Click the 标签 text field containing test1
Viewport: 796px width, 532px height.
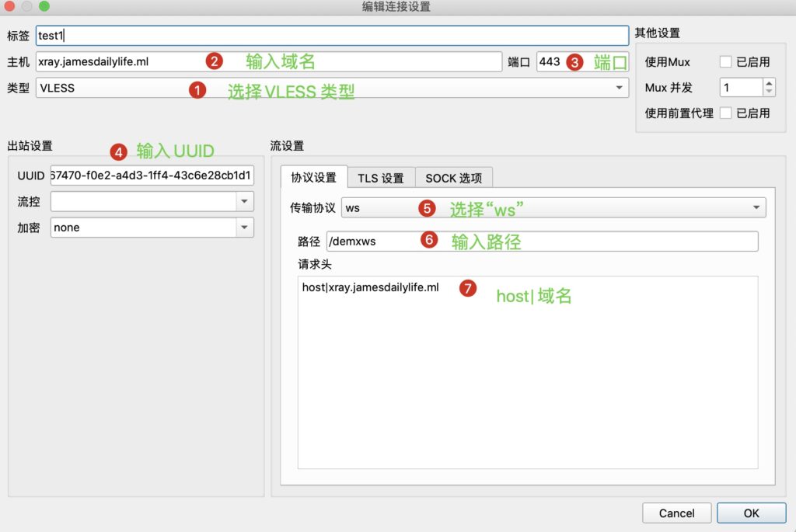click(x=332, y=36)
